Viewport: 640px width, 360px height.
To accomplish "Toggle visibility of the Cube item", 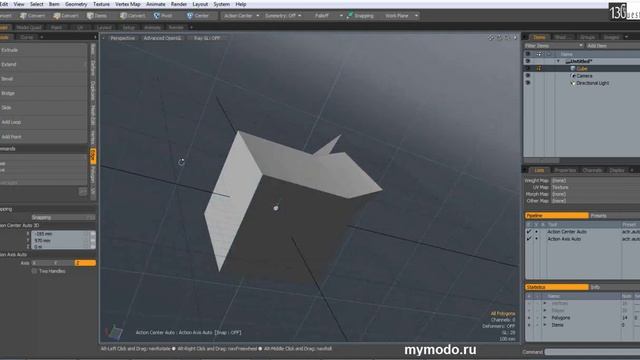I will 528,69.
